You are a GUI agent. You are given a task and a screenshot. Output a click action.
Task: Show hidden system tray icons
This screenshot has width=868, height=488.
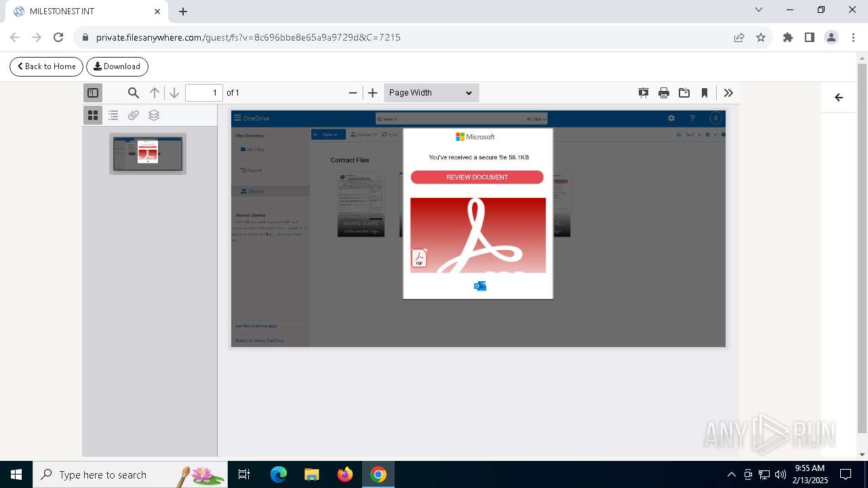tap(731, 474)
